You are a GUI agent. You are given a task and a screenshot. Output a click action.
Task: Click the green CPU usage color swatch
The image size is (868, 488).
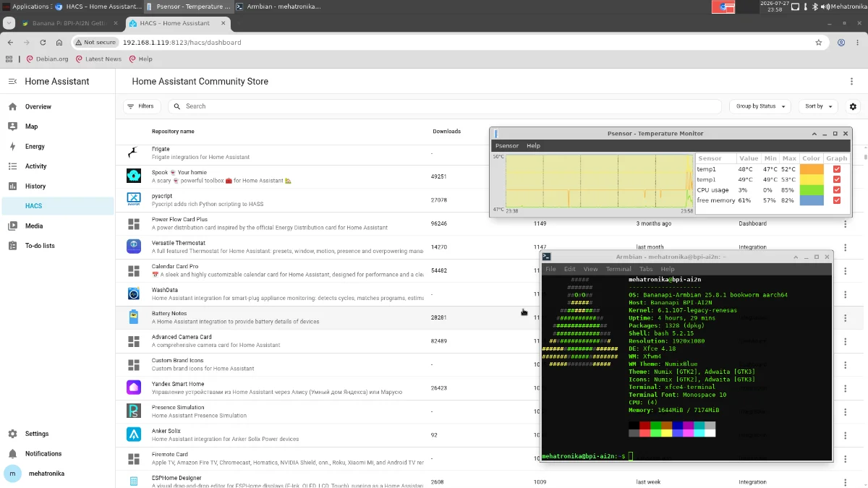[x=812, y=190]
